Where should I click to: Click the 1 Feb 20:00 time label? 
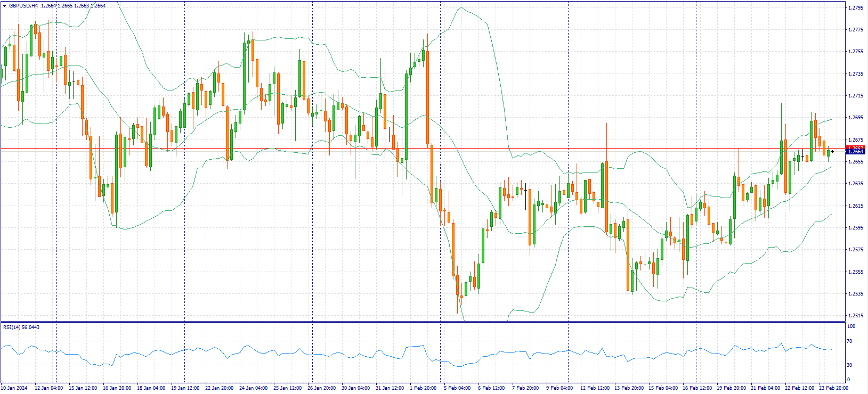point(423,388)
